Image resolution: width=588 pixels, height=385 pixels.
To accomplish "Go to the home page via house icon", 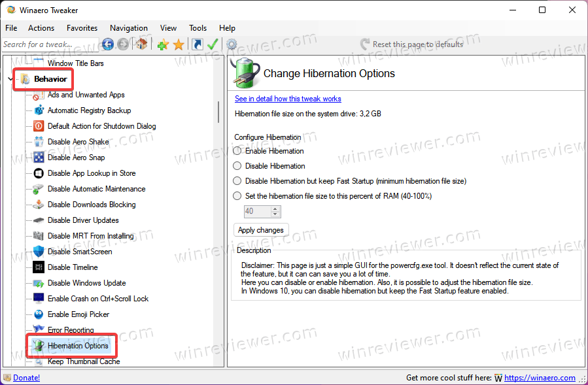I will 141,44.
